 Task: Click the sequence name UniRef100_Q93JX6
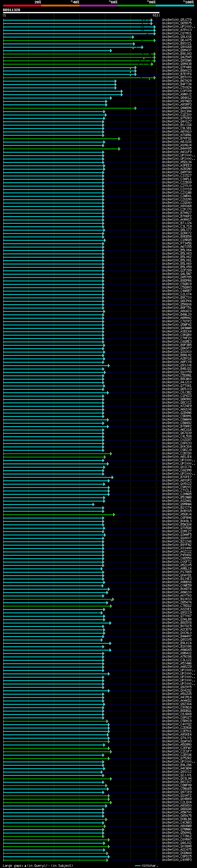point(177,365)
